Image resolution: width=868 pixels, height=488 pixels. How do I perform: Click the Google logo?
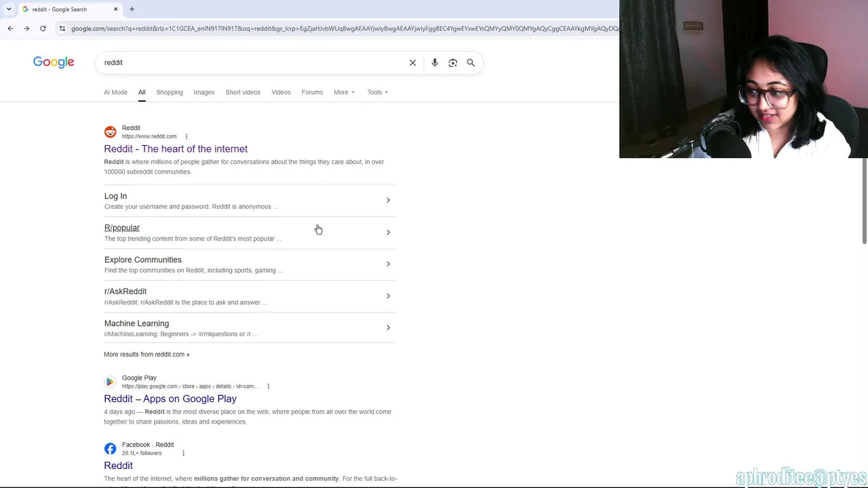click(54, 62)
